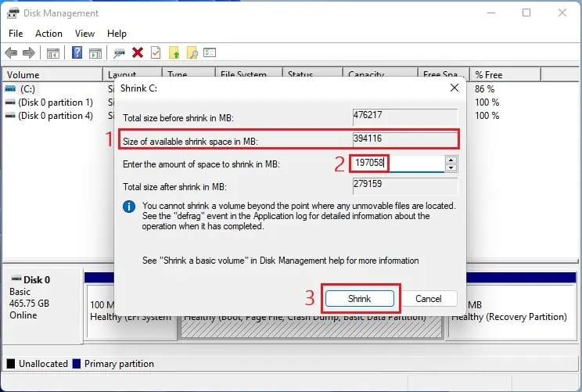Click the 100 % value for partition 4
Image resolution: width=582 pixels, height=392 pixels.
click(x=487, y=116)
